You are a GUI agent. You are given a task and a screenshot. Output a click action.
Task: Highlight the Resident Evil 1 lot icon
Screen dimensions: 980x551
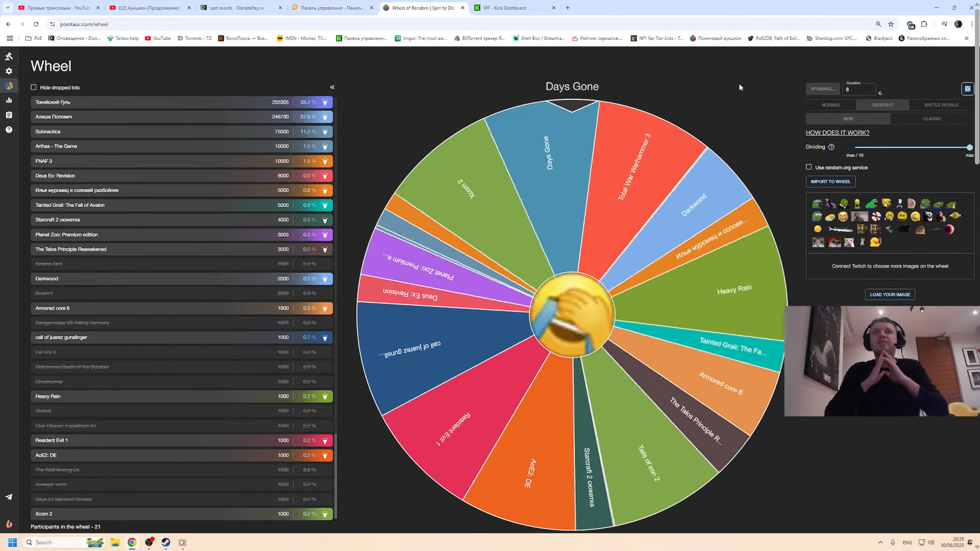click(x=325, y=441)
